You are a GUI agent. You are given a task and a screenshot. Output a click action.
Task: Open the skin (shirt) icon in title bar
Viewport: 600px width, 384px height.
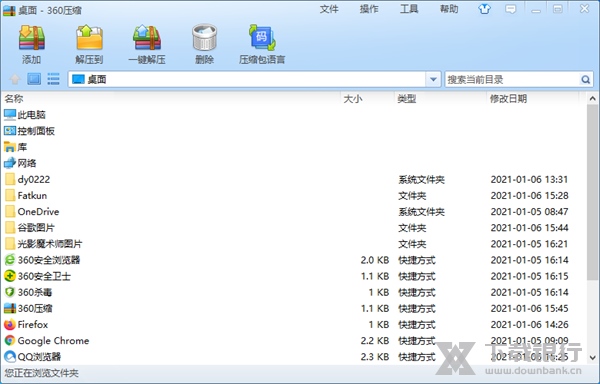click(x=484, y=9)
